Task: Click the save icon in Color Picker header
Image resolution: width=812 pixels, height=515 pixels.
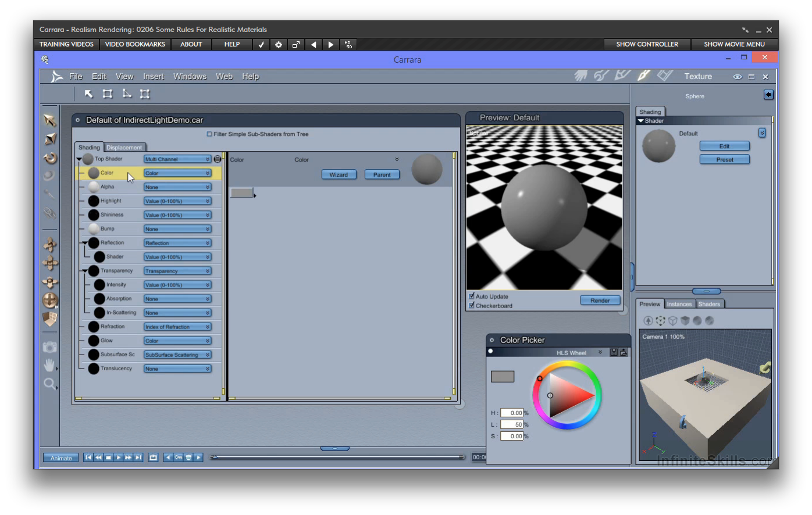Action: (614, 352)
